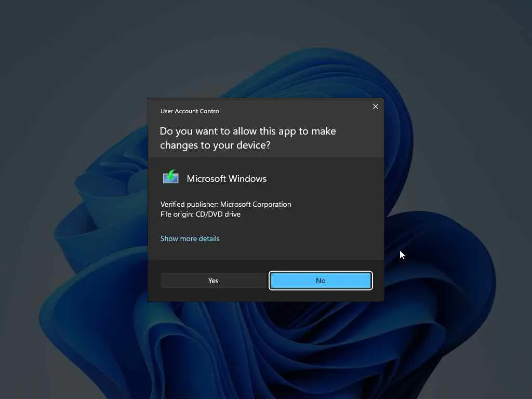
Task: Click Yes to allow the app
Action: point(214,281)
